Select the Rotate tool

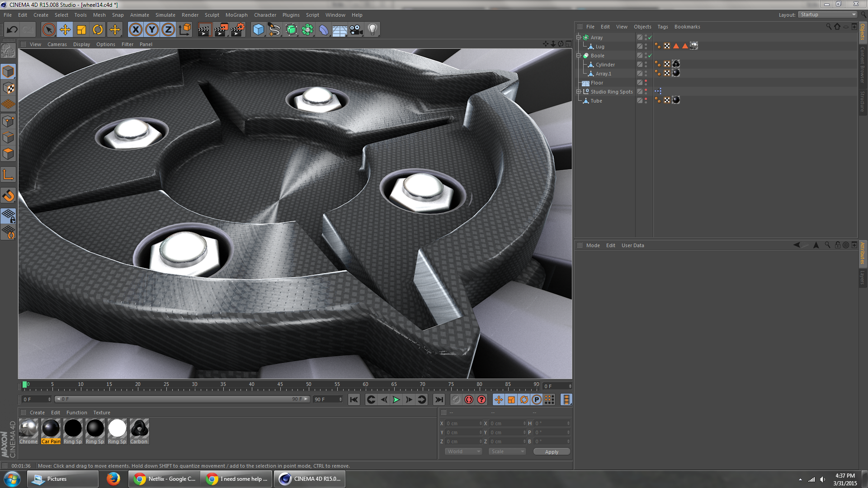click(98, 30)
